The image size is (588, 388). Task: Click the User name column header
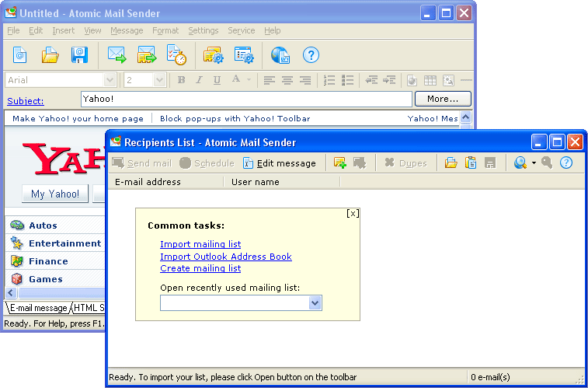pos(282,182)
